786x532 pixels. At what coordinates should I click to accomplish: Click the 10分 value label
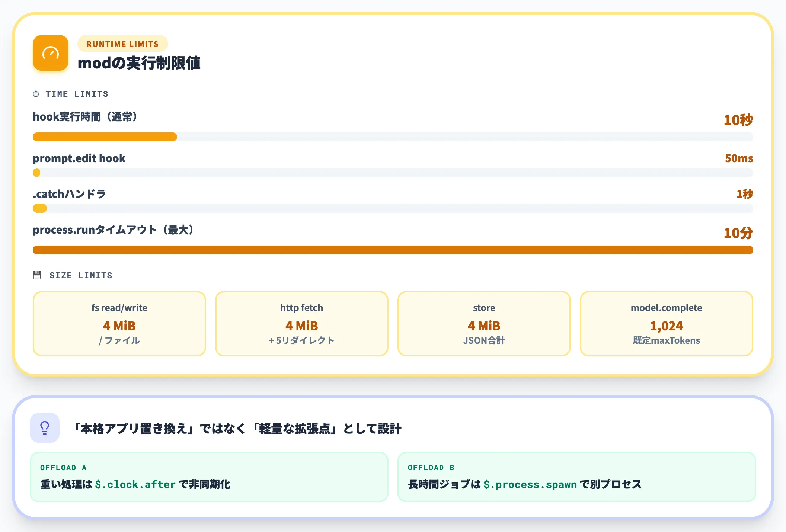[738, 233]
